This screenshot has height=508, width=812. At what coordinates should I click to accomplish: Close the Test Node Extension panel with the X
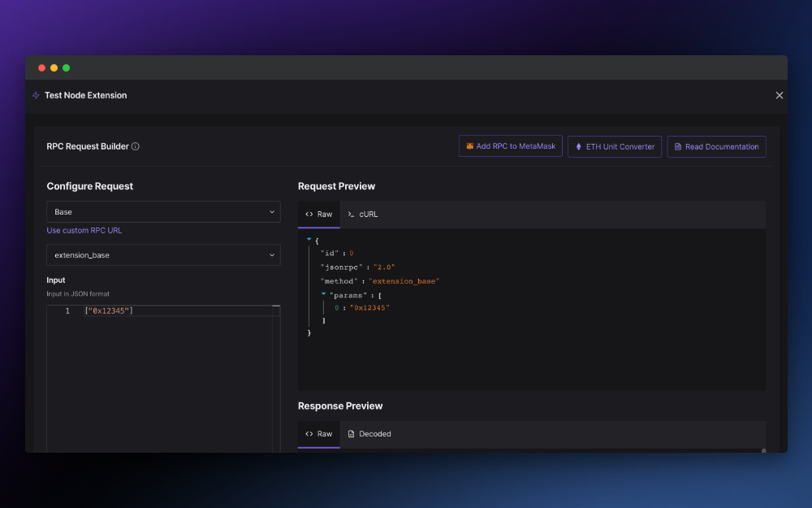tap(779, 95)
